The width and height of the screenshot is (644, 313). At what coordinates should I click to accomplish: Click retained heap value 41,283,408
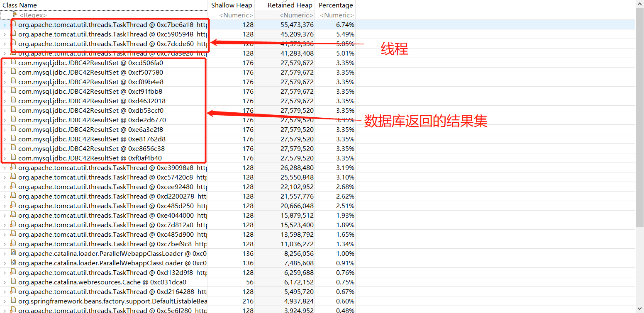(297, 53)
